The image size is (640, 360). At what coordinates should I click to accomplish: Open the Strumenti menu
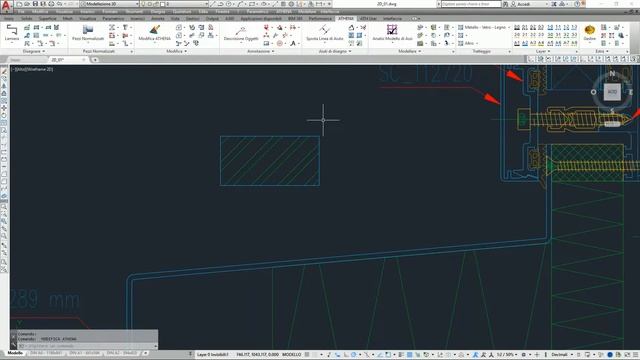tap(134, 11)
